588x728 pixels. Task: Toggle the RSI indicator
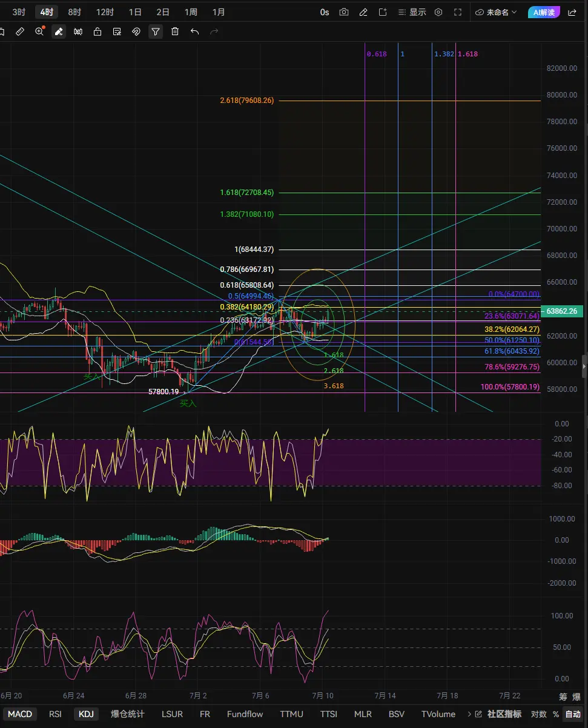coord(55,714)
